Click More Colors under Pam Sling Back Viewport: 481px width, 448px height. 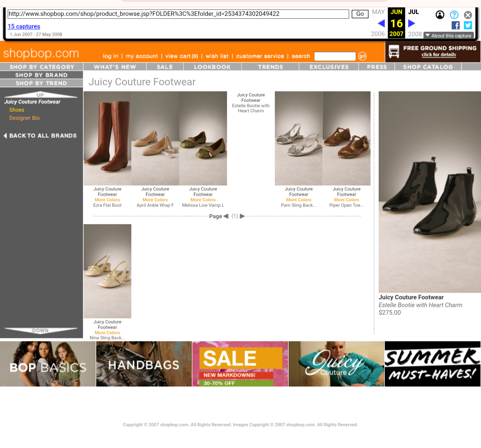point(299,200)
